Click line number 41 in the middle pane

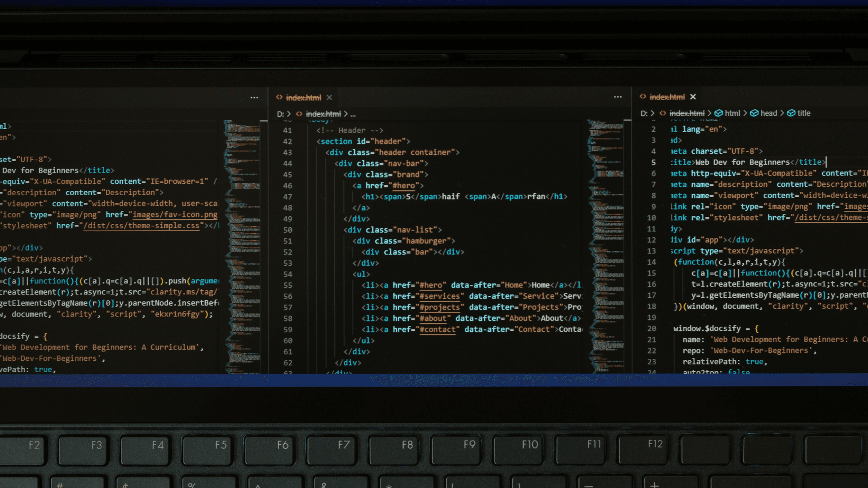(x=288, y=131)
